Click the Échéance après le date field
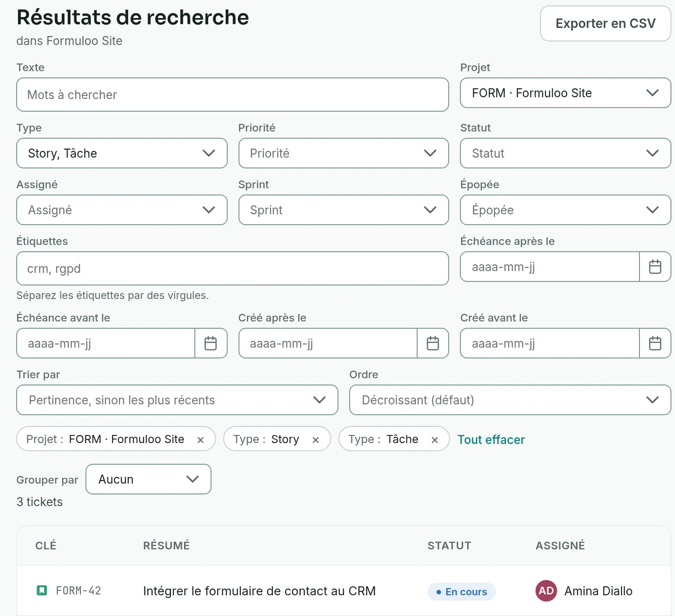Image resolution: width=675 pixels, height=616 pixels. pyautogui.click(x=550, y=267)
